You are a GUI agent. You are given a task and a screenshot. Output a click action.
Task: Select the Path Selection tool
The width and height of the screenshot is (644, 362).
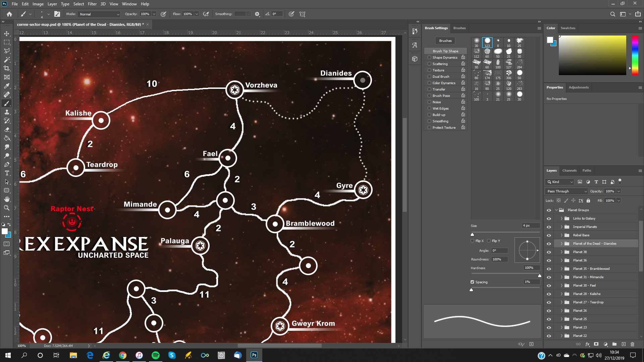click(x=7, y=182)
